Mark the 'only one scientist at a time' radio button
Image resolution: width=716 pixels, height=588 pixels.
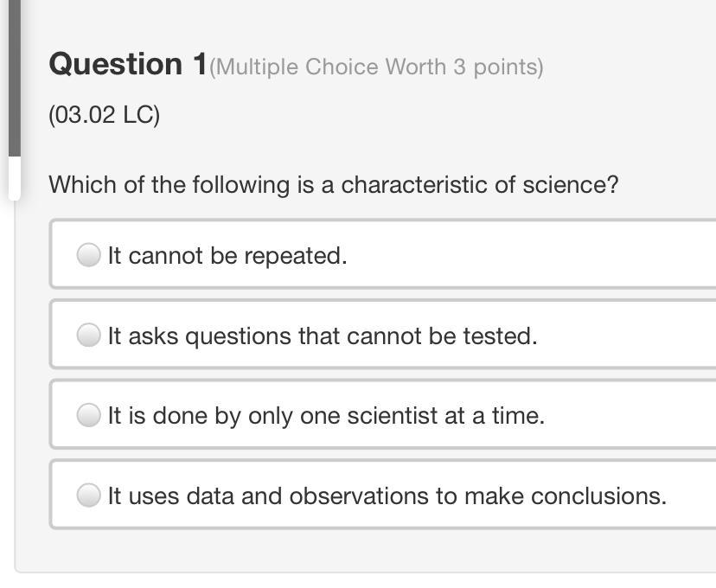(88, 416)
